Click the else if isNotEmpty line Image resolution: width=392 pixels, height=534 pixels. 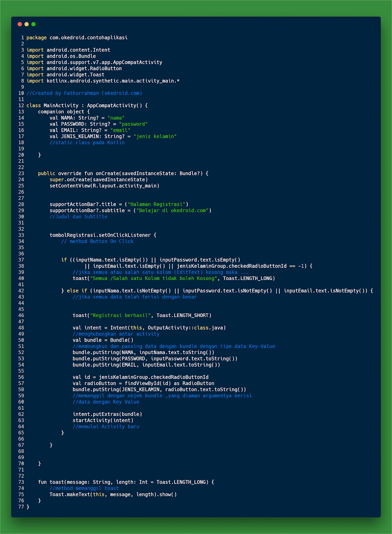217,291
